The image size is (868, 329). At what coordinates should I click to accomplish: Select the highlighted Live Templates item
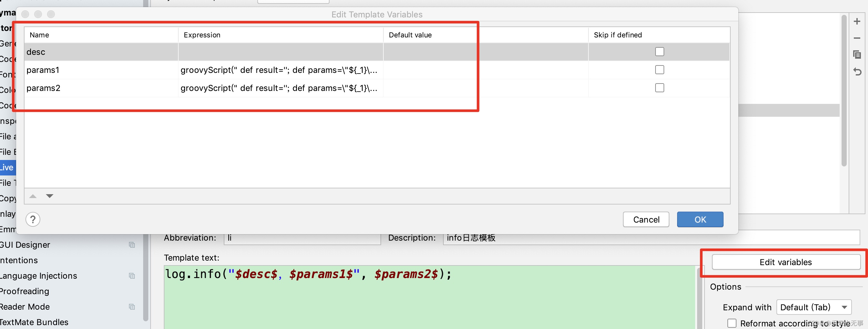[x=7, y=167]
